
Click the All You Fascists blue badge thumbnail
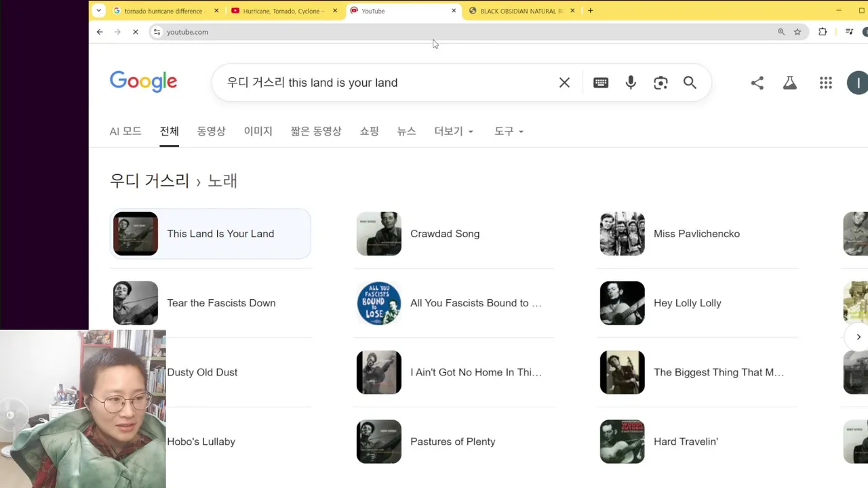[x=379, y=303]
